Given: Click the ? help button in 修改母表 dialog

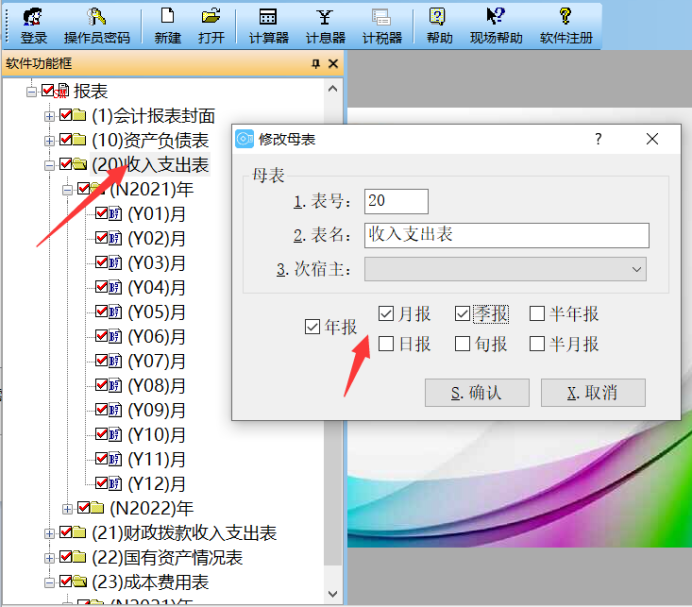Looking at the screenshot, I should [598, 139].
